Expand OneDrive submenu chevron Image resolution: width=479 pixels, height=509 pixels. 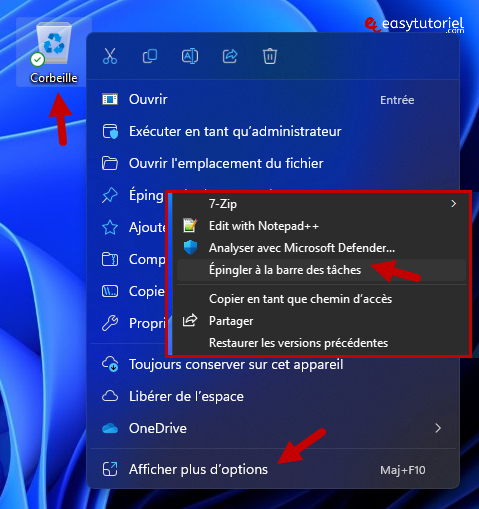click(438, 428)
